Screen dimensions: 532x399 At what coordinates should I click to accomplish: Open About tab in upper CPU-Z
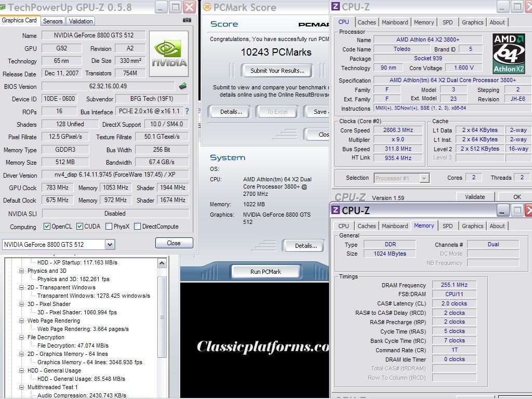[497, 22]
